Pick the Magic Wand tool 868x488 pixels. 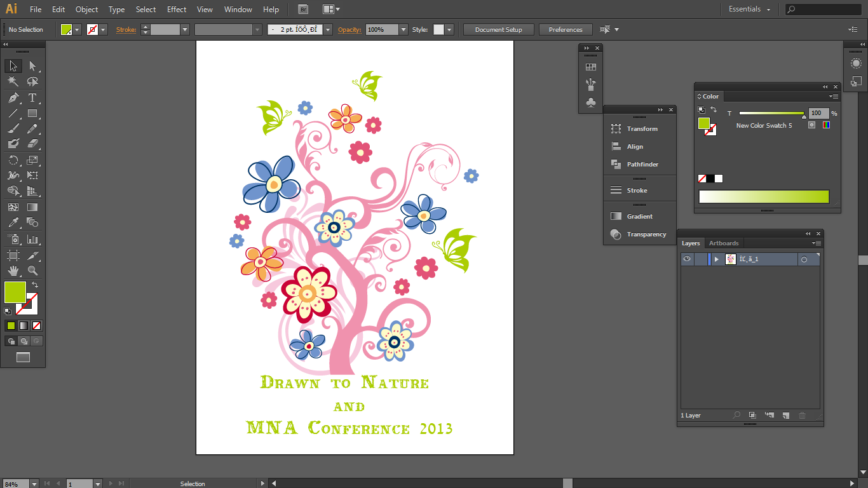click(x=13, y=82)
